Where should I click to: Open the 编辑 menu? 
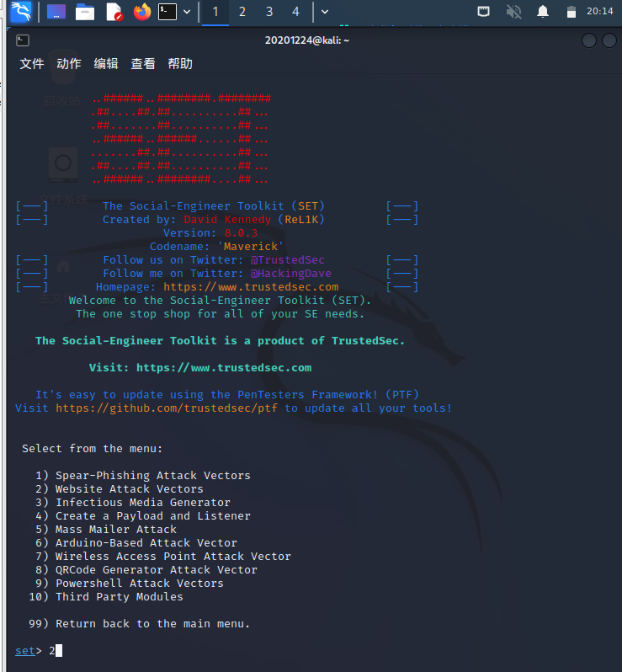click(106, 64)
